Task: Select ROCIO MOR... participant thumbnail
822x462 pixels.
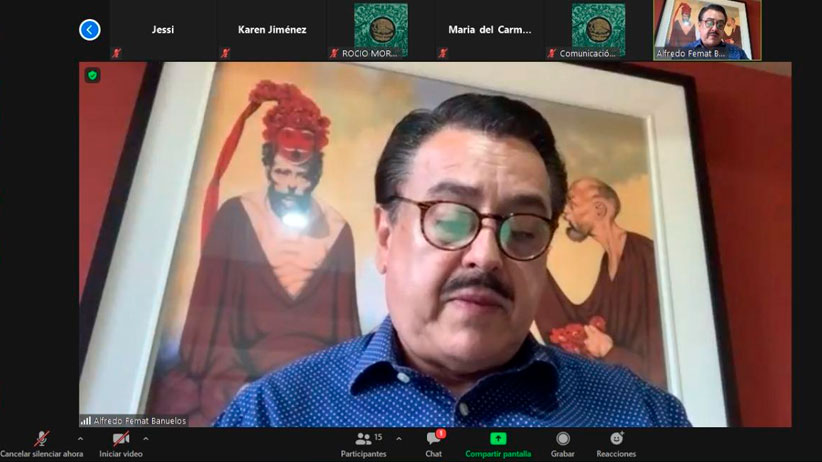Action: (381, 30)
